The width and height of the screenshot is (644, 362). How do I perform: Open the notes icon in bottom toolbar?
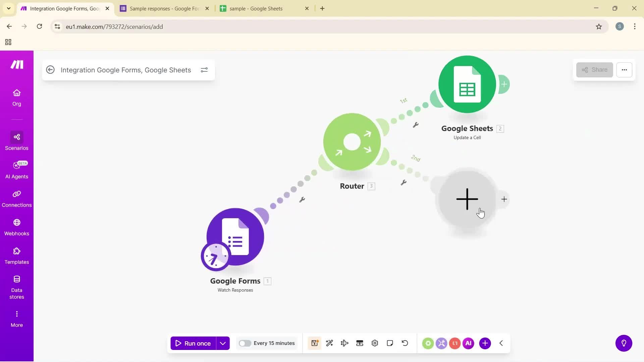(390, 343)
